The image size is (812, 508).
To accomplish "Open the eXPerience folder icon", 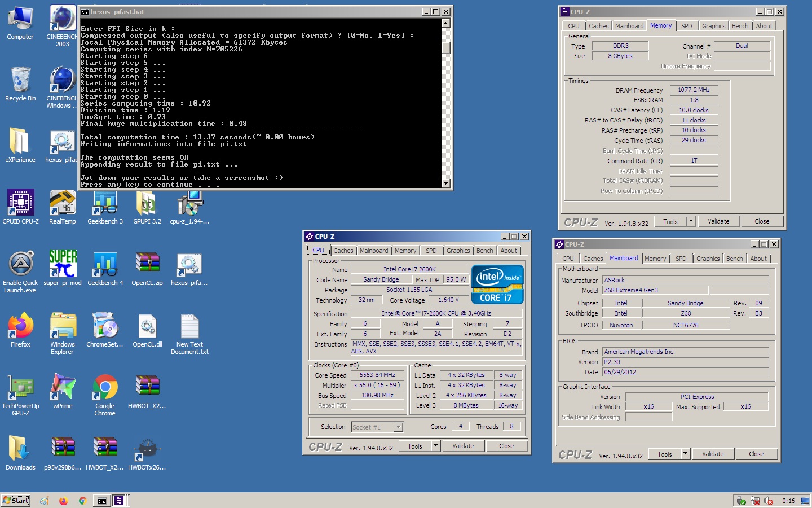I will tap(20, 146).
